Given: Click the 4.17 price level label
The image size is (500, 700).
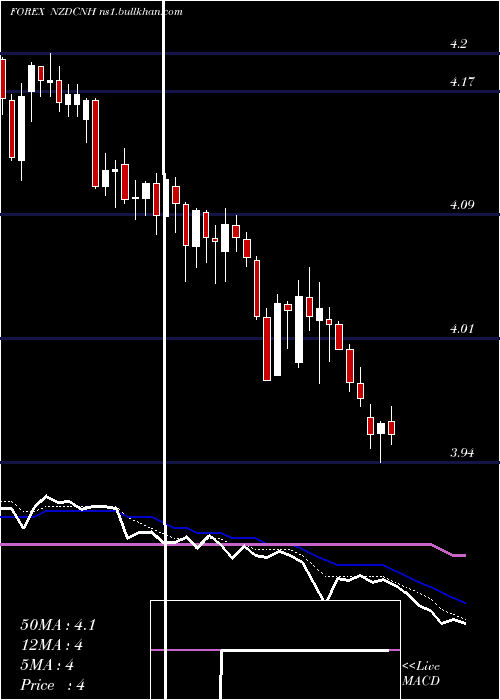Looking at the screenshot, I should click(462, 82).
